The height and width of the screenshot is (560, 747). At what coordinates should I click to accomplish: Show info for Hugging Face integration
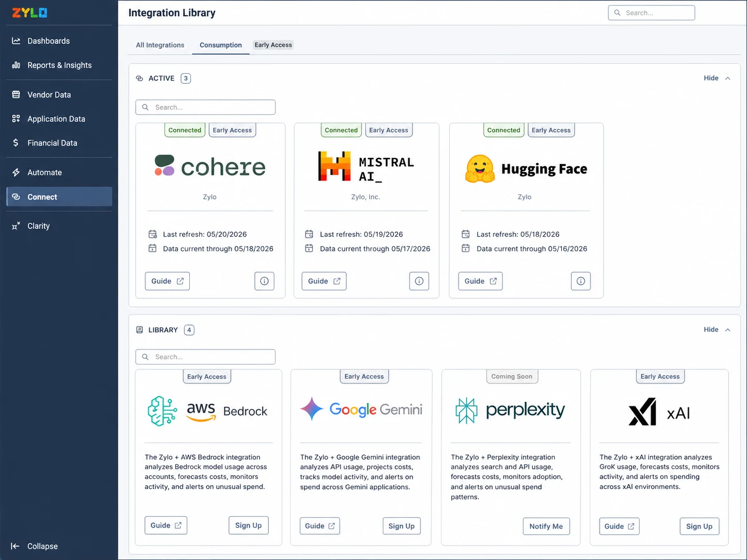pos(581,281)
